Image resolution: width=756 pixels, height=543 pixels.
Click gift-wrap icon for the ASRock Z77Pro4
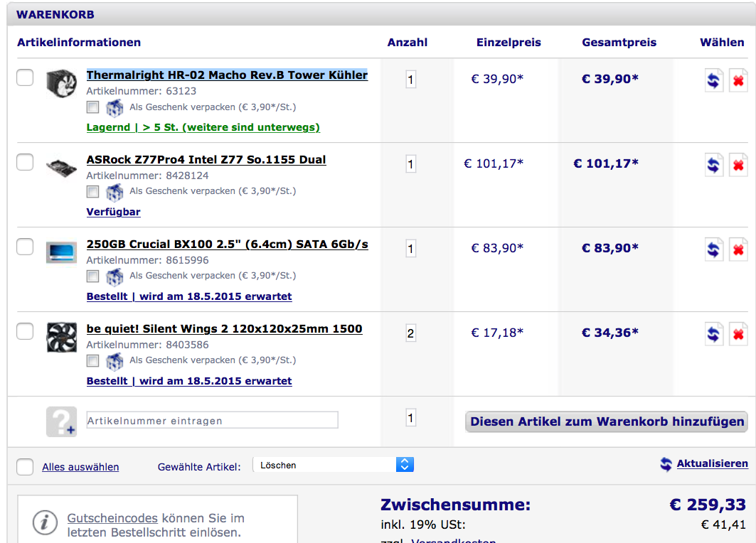click(115, 192)
